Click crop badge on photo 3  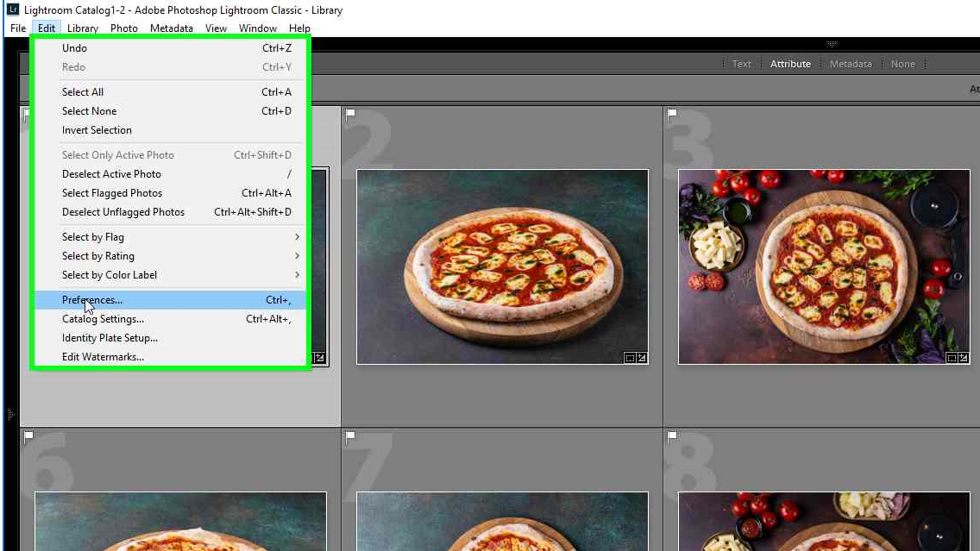click(952, 358)
